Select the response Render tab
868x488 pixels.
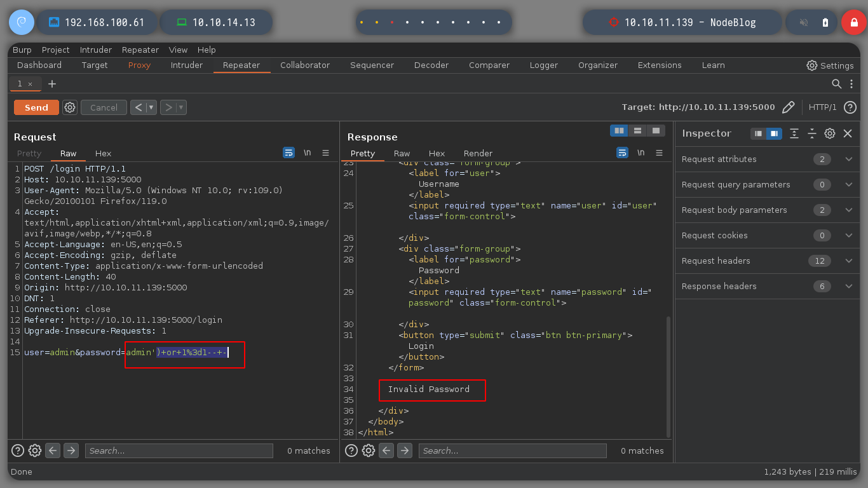click(x=478, y=153)
